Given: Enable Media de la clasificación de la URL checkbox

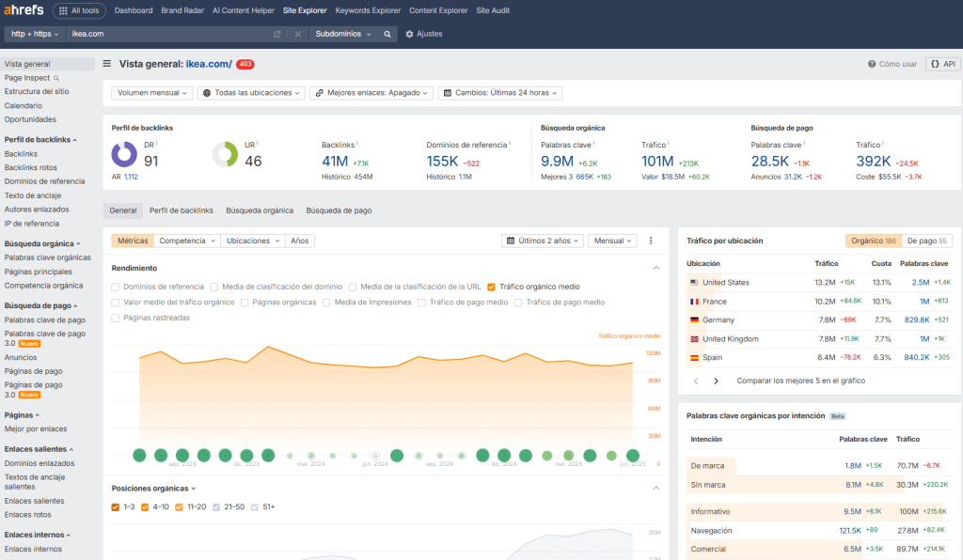Looking at the screenshot, I should click(353, 288).
